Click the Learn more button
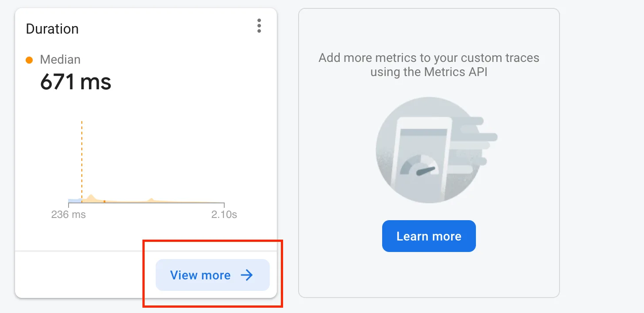 point(429,236)
